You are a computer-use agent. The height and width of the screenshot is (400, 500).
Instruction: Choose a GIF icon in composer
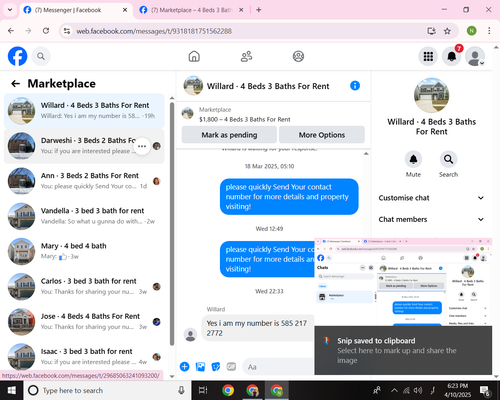pyautogui.click(x=231, y=367)
